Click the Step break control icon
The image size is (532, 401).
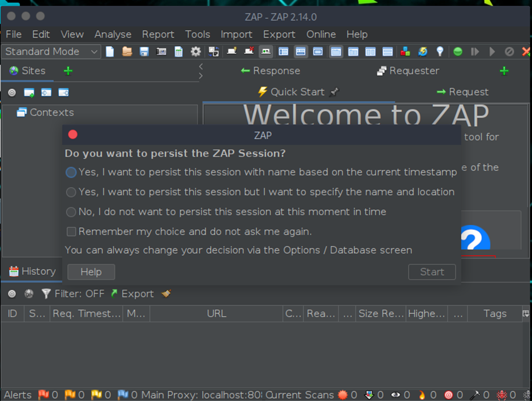[475, 51]
